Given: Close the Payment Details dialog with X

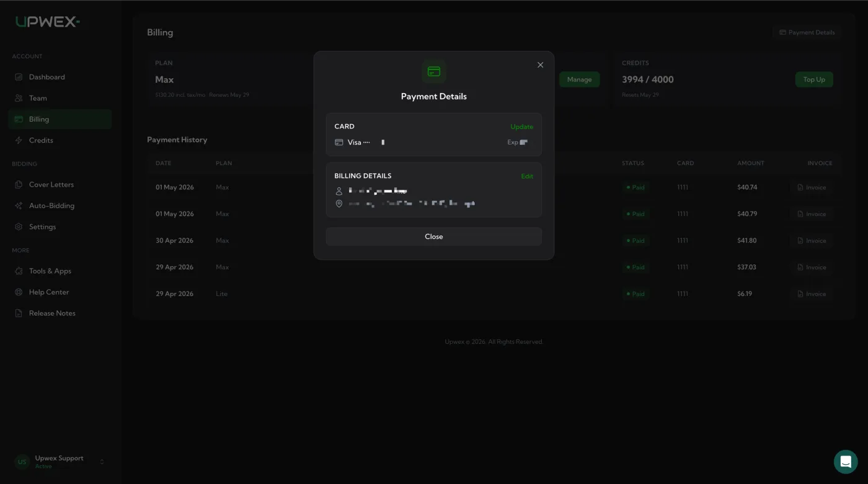Looking at the screenshot, I should pos(540,65).
